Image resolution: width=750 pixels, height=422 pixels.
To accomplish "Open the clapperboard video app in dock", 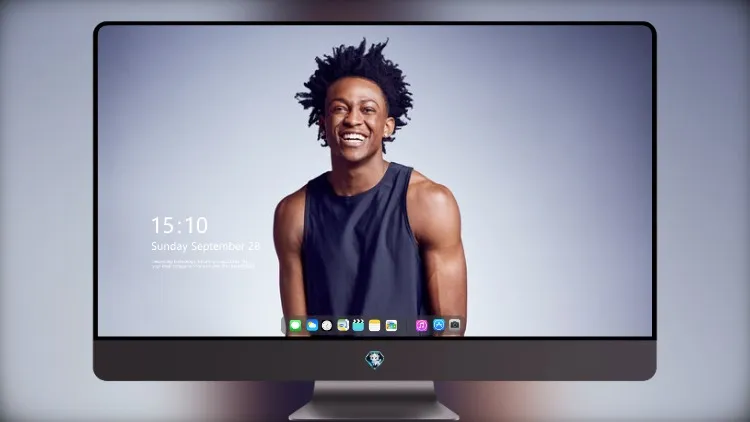I will coord(358,325).
